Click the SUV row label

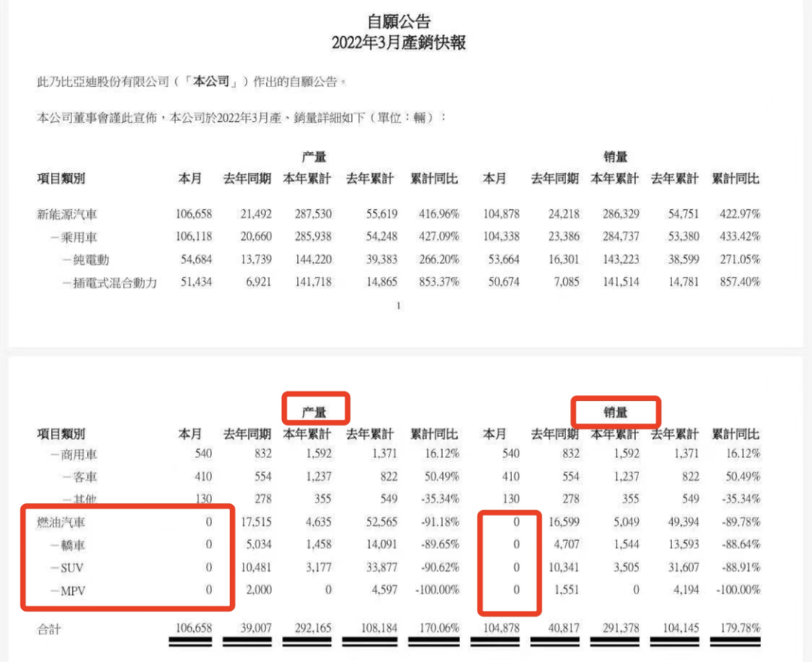(x=72, y=568)
